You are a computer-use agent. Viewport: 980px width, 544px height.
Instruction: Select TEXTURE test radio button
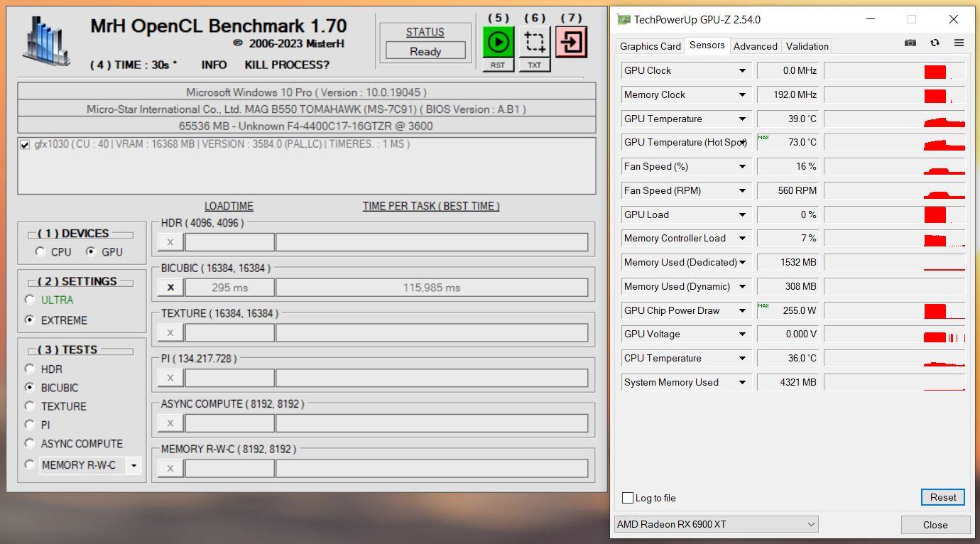tap(29, 406)
